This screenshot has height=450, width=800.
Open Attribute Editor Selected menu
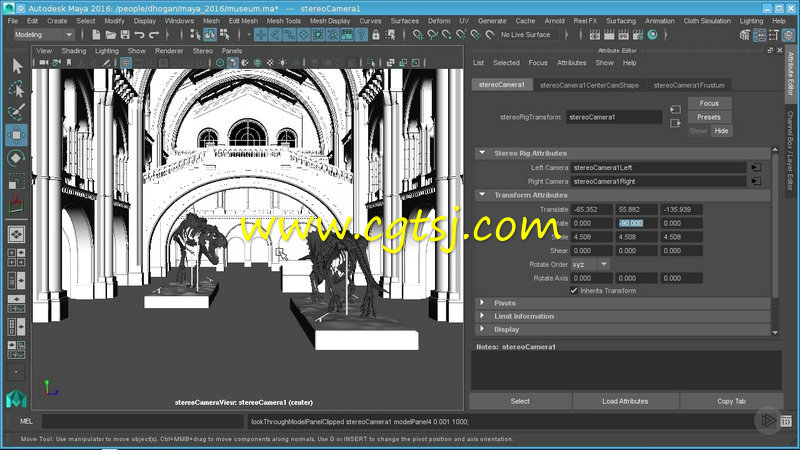pos(506,63)
